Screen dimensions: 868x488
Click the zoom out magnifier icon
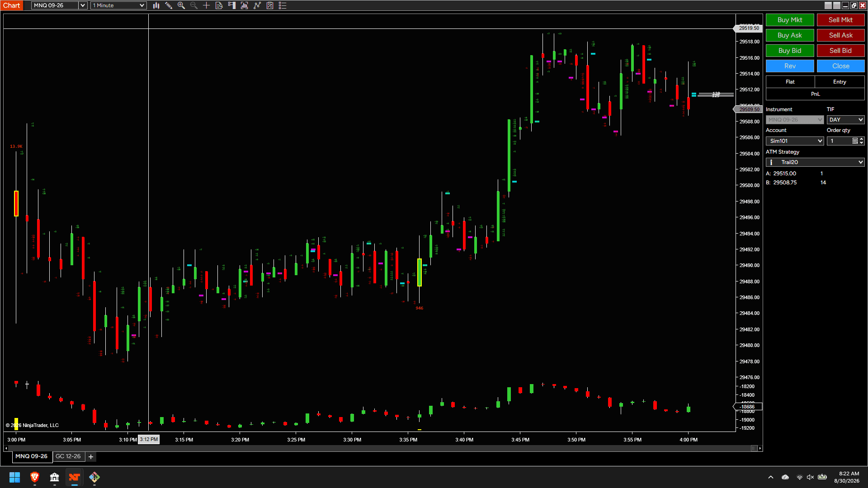(194, 5)
